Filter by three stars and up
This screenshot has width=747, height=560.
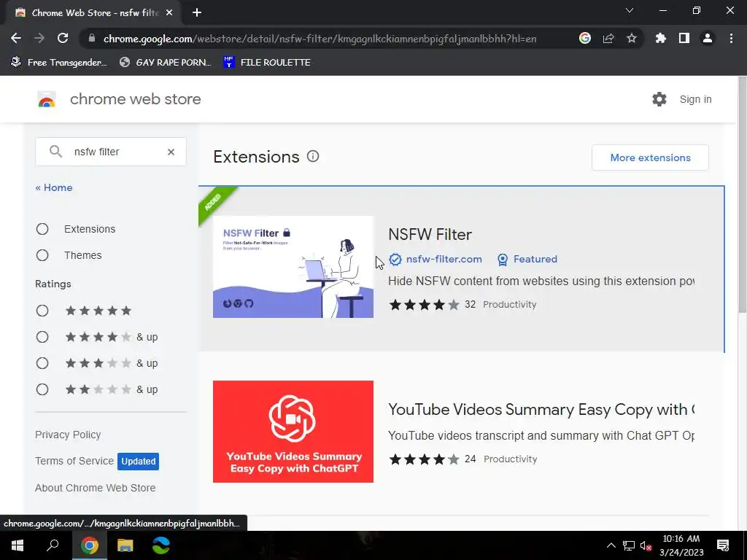42,363
